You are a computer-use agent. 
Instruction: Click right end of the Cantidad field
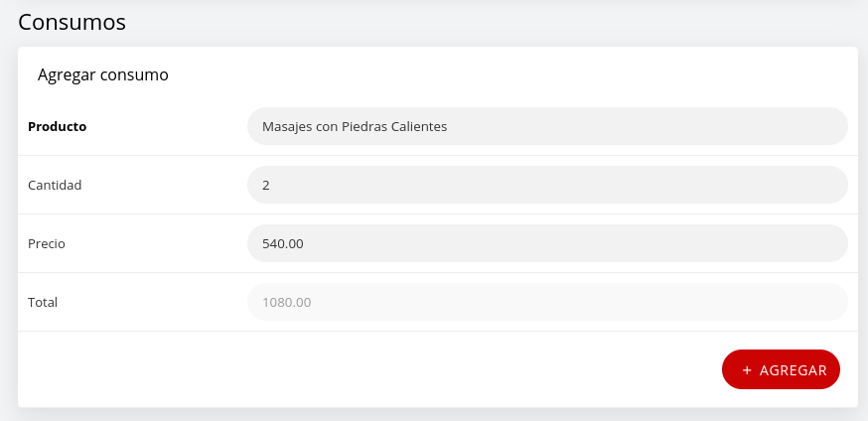(824, 185)
